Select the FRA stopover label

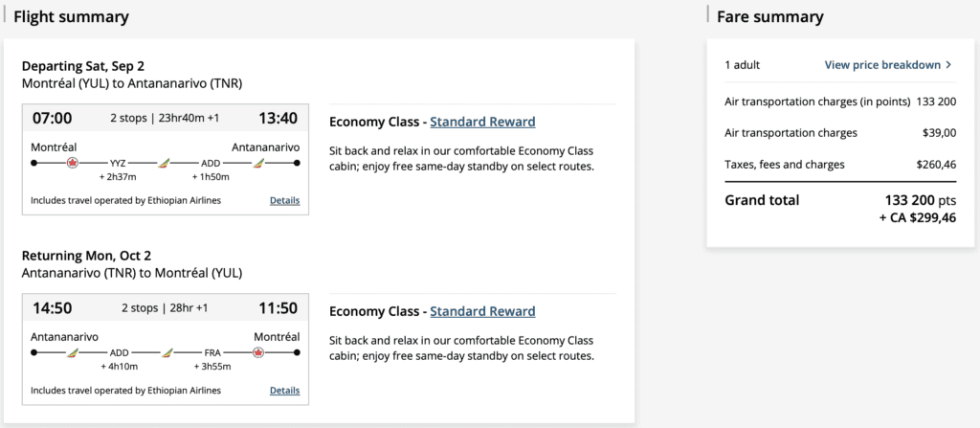coord(211,353)
